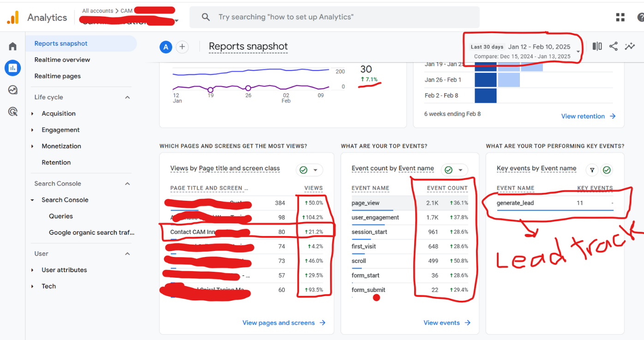The height and width of the screenshot is (340, 644).
Task: Click the blue A avatar circle
Action: 166,47
